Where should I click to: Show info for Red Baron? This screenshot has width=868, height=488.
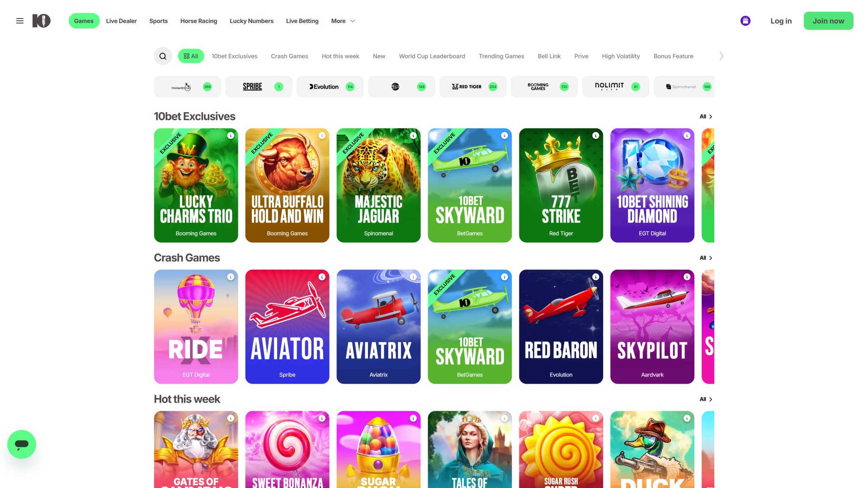coord(596,277)
